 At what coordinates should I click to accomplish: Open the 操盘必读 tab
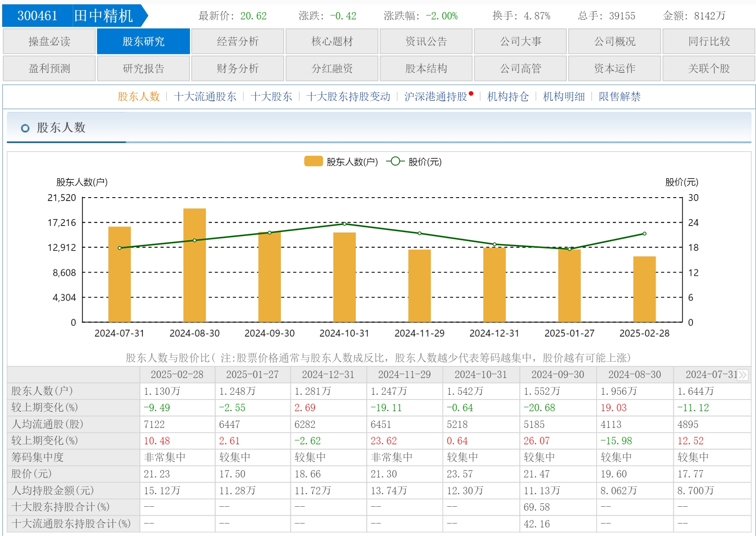coord(49,41)
